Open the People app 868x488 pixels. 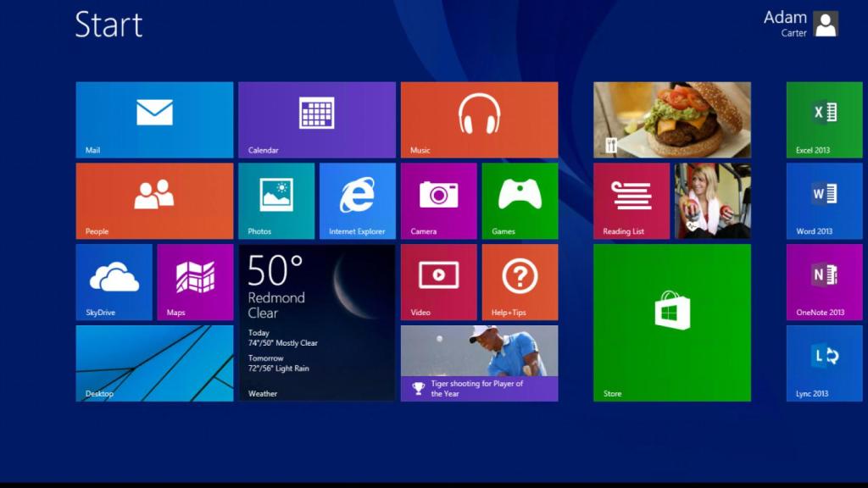(153, 200)
